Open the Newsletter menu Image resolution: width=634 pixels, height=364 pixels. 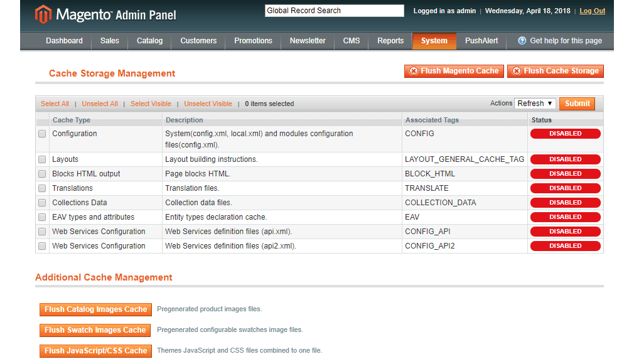(308, 41)
